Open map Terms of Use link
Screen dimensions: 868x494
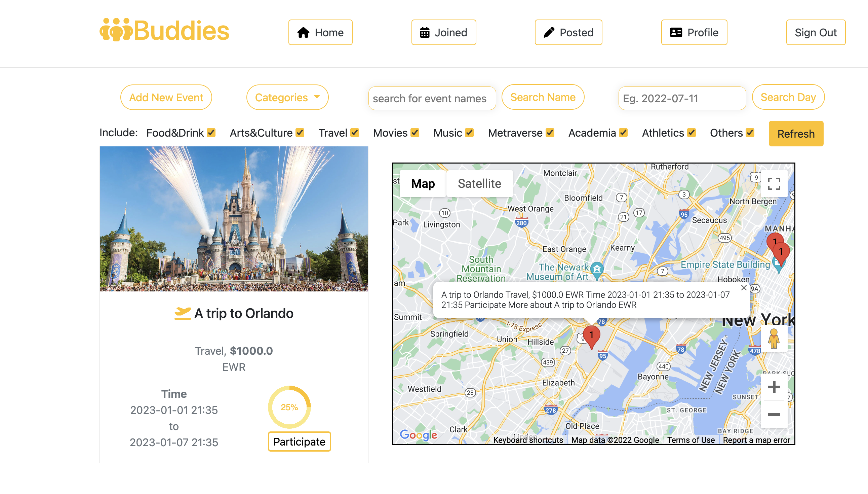pos(691,440)
